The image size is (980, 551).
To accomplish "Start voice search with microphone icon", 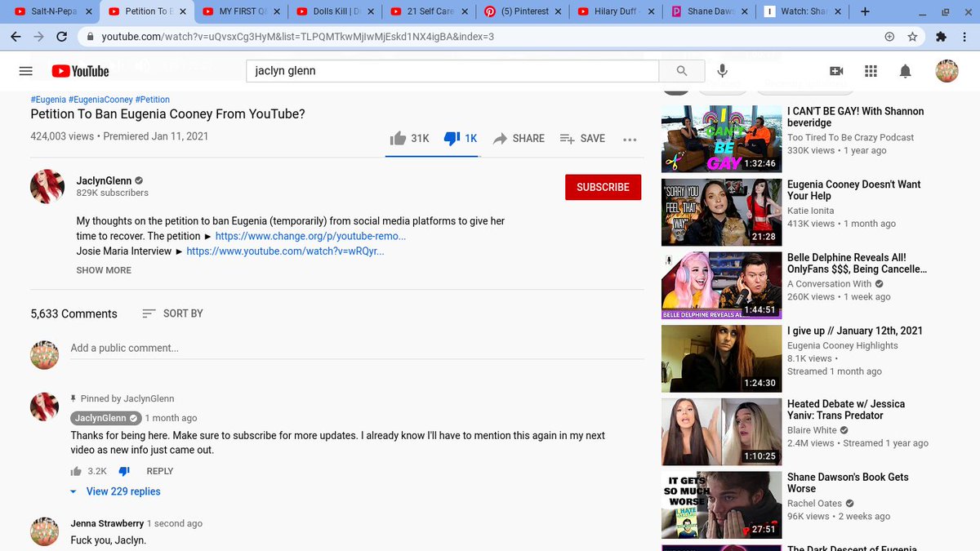I will pyautogui.click(x=722, y=71).
